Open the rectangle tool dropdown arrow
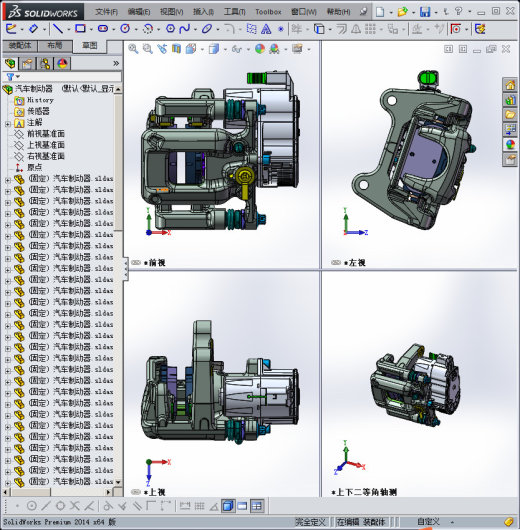 click(91, 29)
